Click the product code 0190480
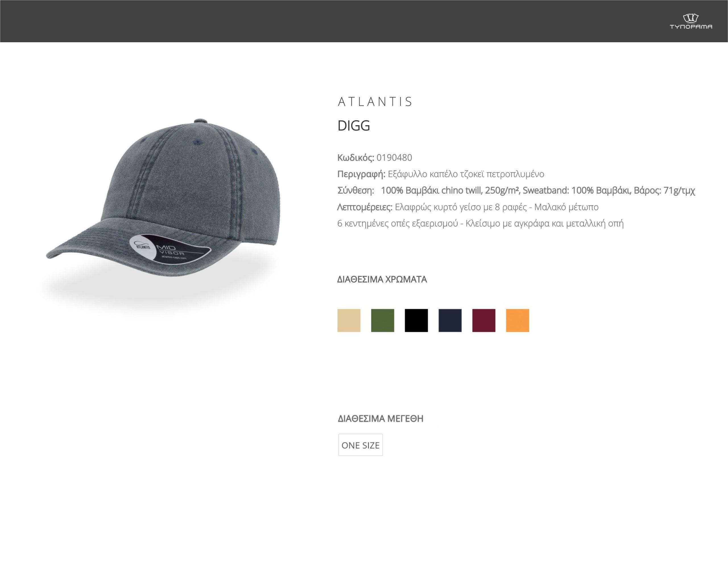 394,157
